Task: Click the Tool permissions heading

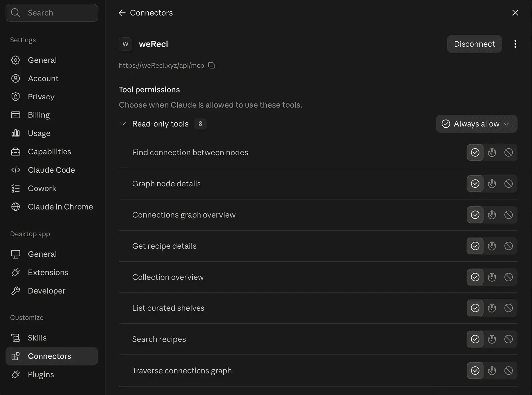Action: (149, 90)
